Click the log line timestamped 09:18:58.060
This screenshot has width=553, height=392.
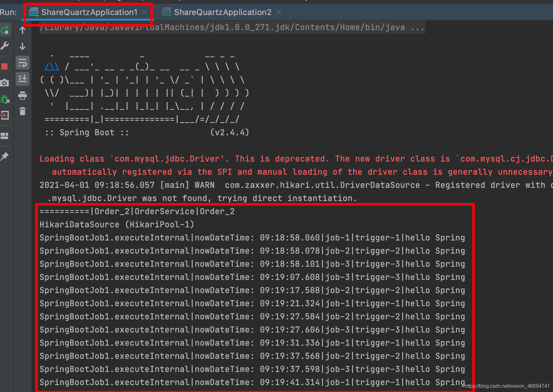pyautogui.click(x=252, y=238)
